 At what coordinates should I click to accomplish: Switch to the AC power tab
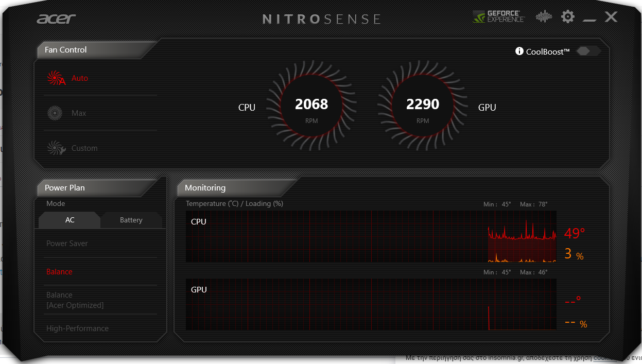tap(70, 220)
